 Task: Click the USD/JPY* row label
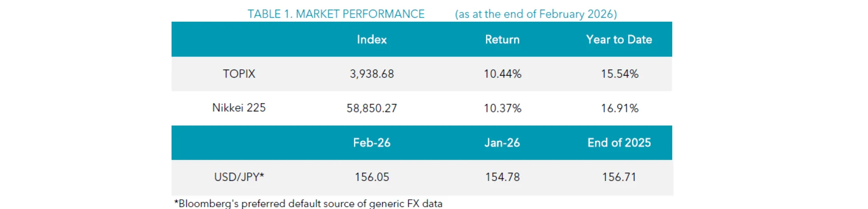pos(239,177)
